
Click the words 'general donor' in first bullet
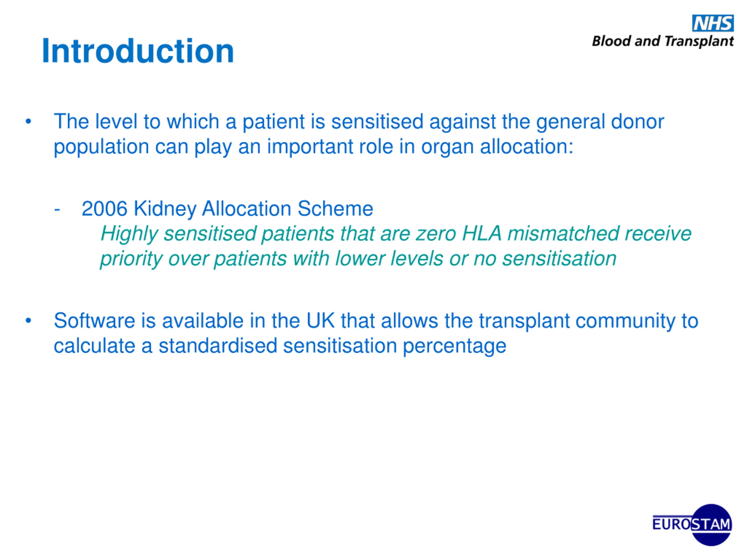click(600, 122)
